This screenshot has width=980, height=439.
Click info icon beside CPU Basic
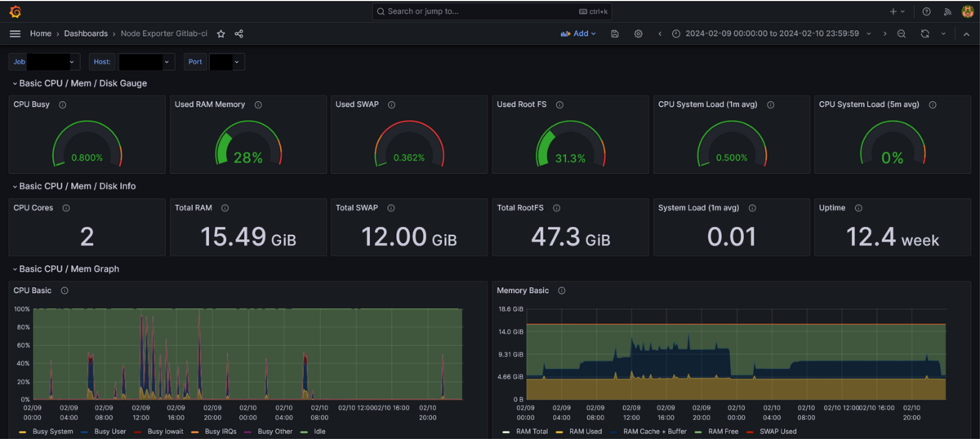(65, 290)
